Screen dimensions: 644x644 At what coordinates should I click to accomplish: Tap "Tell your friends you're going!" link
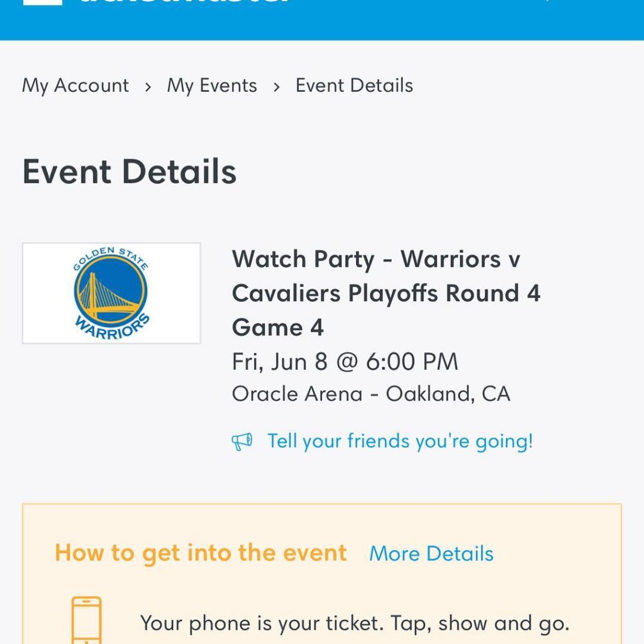click(x=400, y=441)
